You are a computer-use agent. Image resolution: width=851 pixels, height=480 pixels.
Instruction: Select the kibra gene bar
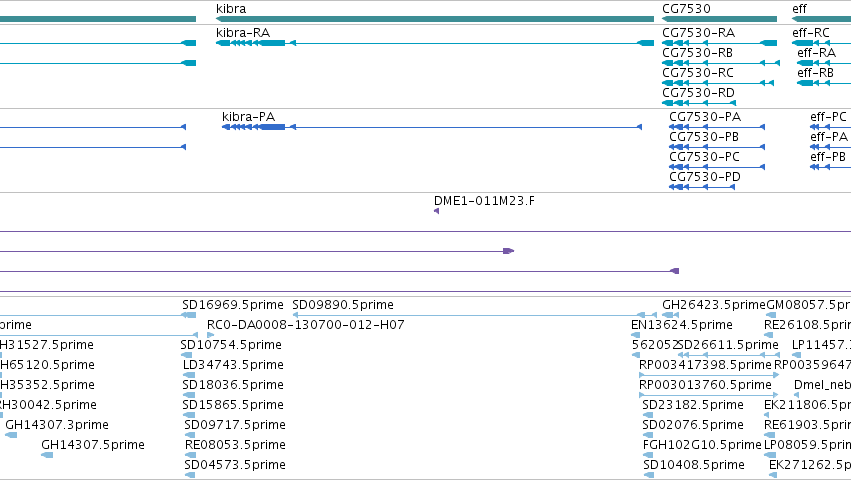[x=435, y=19]
